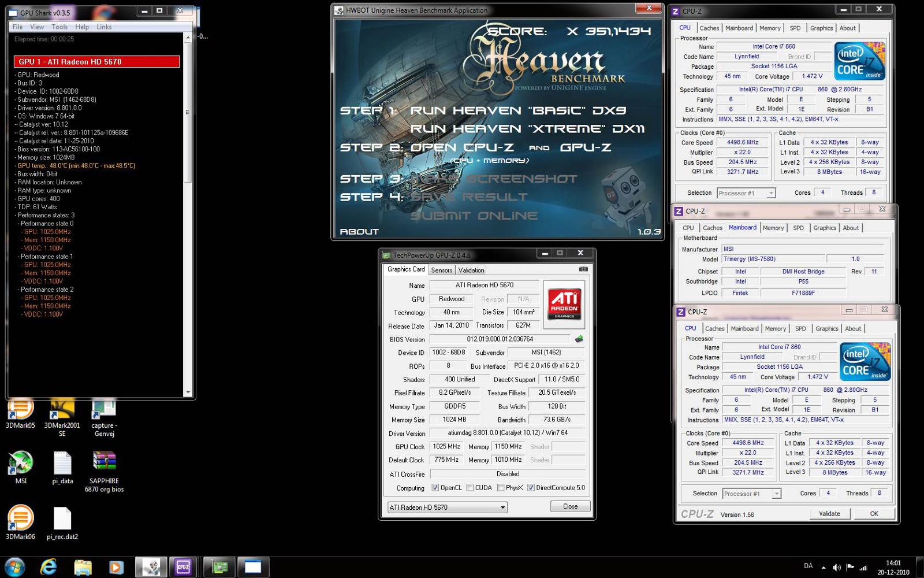
Task: Open the Memory tab in Mainboard CPU-Z window
Action: (773, 228)
